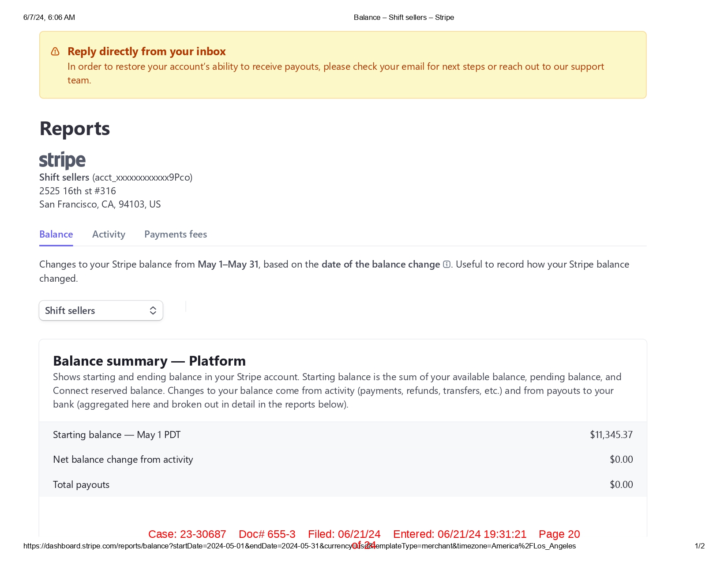Switch to the Activity tab
The height and width of the screenshot is (563, 728).
[109, 234]
